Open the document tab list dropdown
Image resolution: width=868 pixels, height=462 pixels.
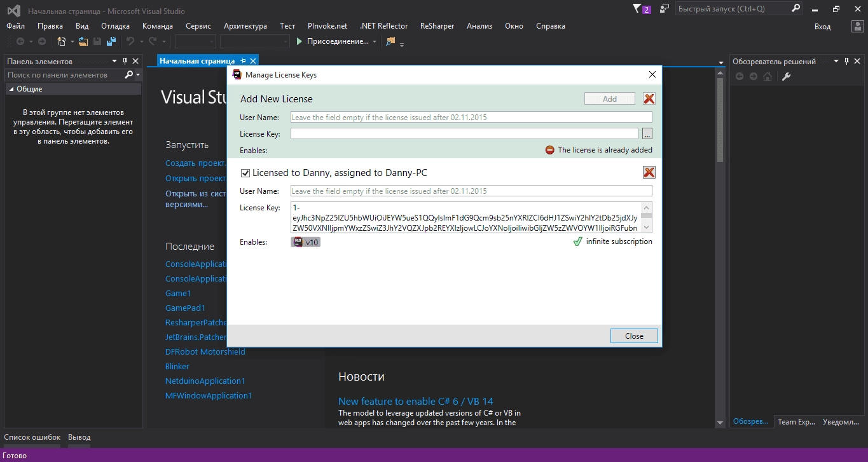(x=721, y=62)
